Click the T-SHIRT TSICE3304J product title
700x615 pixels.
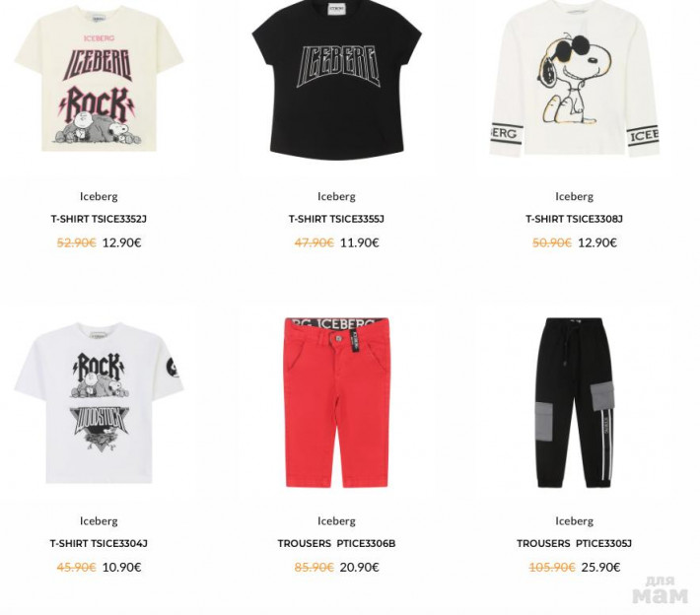(99, 544)
